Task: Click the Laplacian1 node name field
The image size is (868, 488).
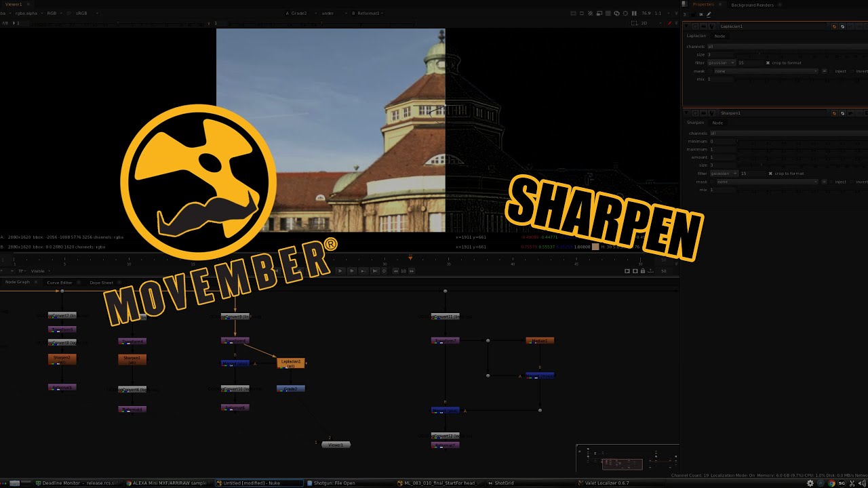Action: 773,26
